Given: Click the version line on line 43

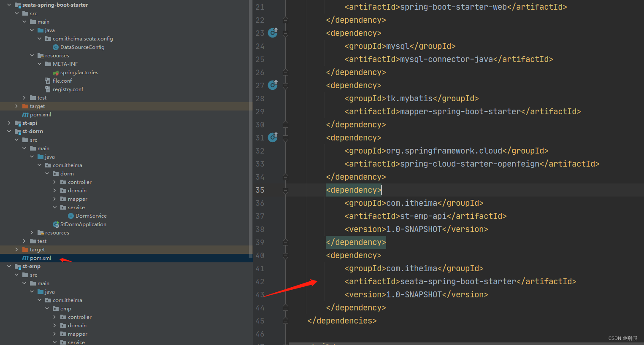Looking at the screenshot, I should coord(416,294).
